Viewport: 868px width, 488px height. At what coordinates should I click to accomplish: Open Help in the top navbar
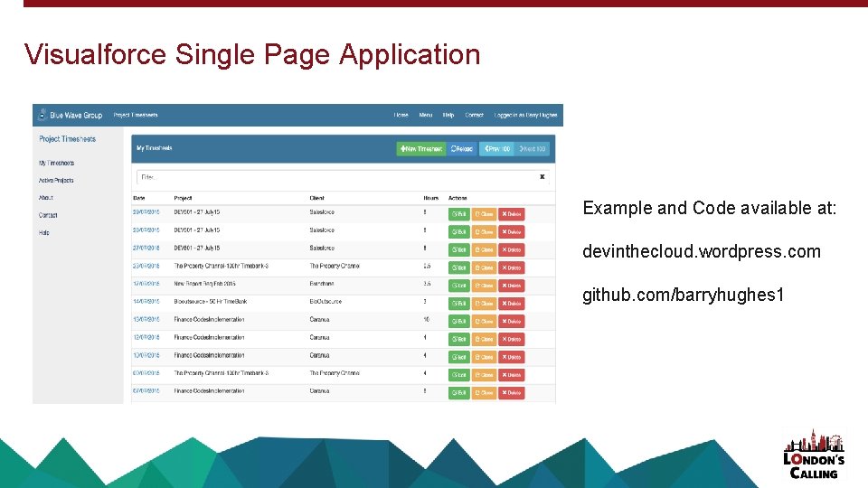point(448,115)
